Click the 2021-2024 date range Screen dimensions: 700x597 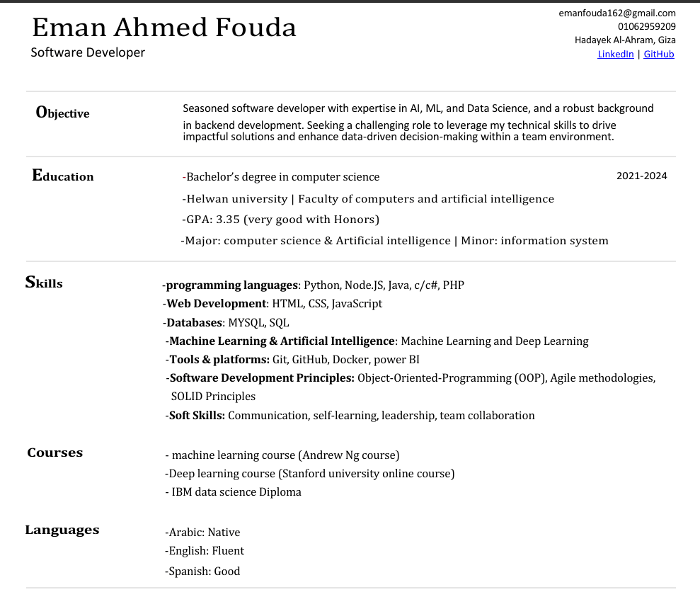tap(641, 176)
